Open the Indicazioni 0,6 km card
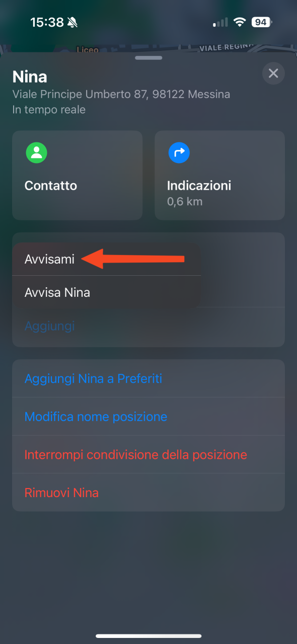The width and height of the screenshot is (297, 644). [x=219, y=176]
